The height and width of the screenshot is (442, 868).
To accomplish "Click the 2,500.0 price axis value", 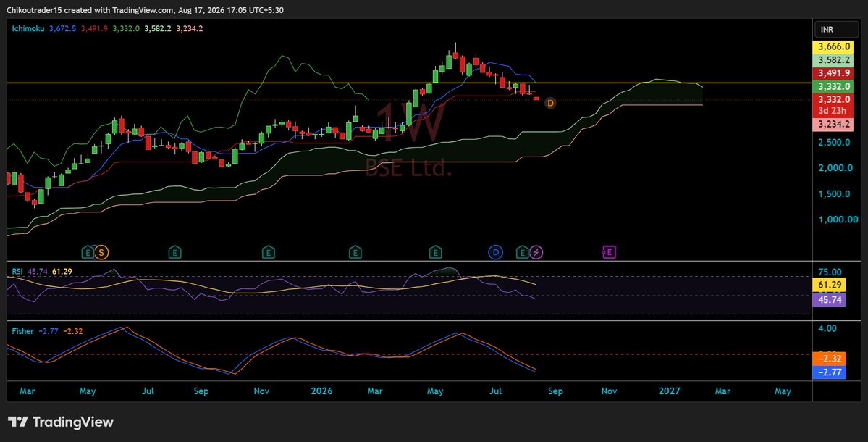I will 835,142.
